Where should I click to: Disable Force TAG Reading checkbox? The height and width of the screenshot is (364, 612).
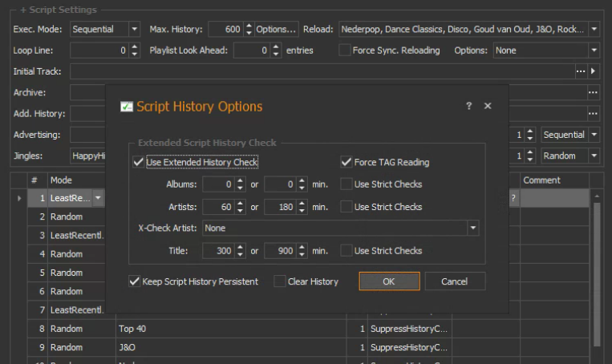[x=347, y=162]
